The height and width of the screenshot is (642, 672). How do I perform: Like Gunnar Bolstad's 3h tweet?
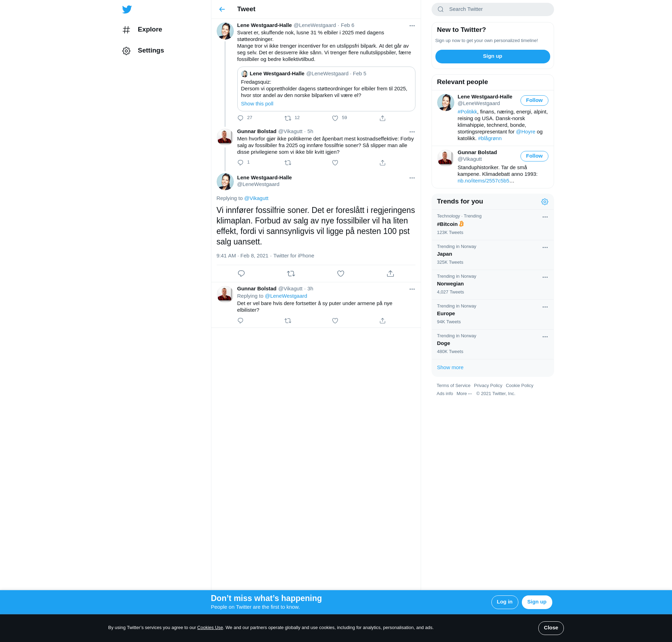point(335,320)
